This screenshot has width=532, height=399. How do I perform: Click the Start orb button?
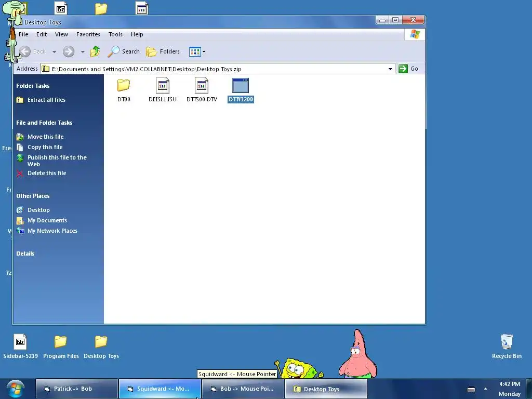pyautogui.click(x=15, y=389)
